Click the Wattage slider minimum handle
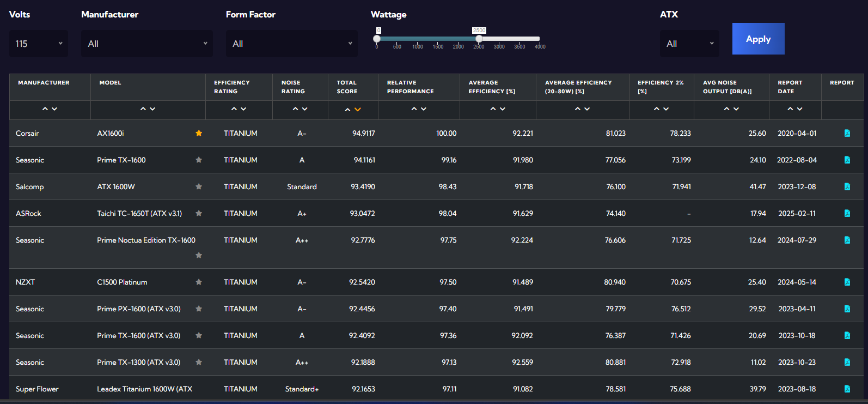 pos(377,39)
